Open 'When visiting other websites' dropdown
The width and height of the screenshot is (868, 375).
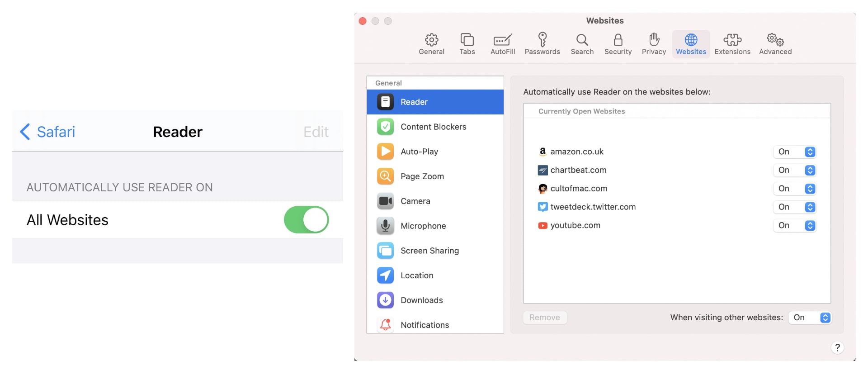pos(810,318)
